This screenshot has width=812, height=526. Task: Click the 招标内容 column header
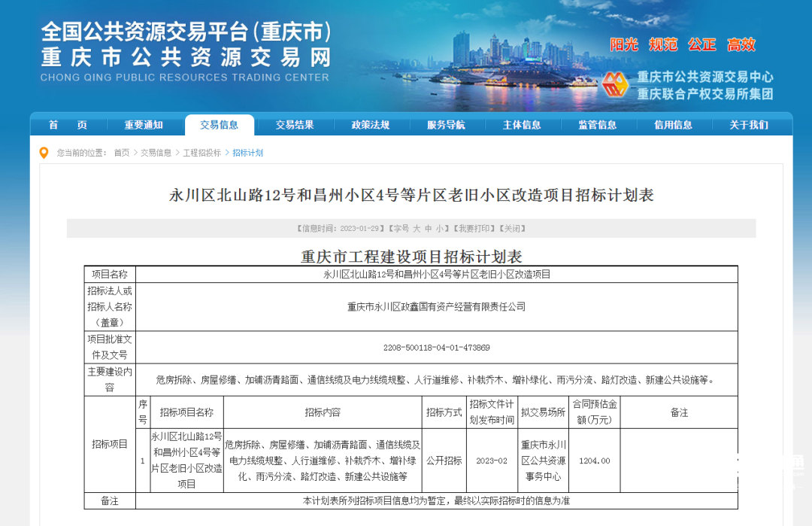pyautogui.click(x=323, y=412)
